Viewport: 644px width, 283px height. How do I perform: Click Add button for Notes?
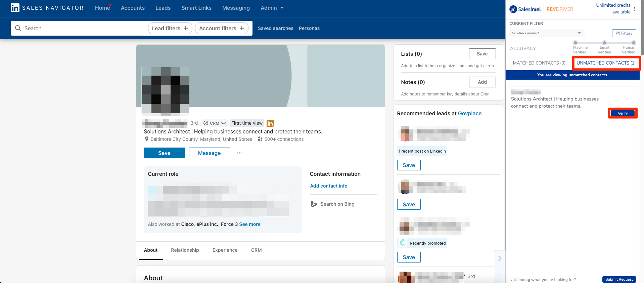pos(482,82)
